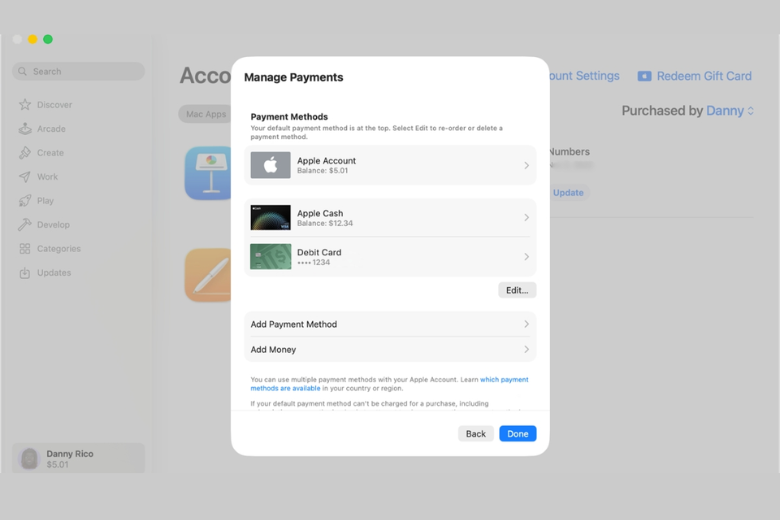Screen dimensions: 780x520
Task: Click the green Debit Card image
Action: [x=271, y=257]
